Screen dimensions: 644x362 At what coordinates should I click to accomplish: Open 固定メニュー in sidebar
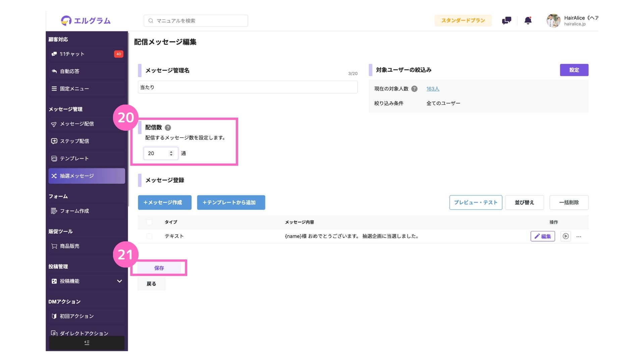(87, 89)
